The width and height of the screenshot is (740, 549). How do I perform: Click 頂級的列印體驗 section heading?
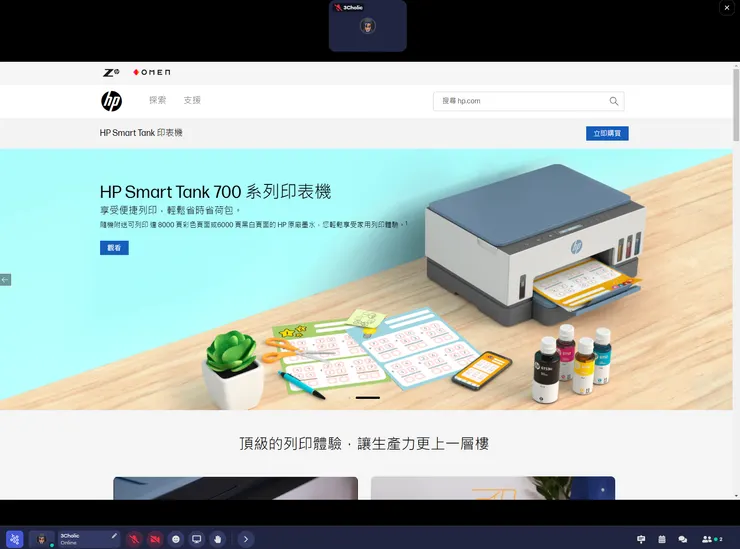click(364, 444)
